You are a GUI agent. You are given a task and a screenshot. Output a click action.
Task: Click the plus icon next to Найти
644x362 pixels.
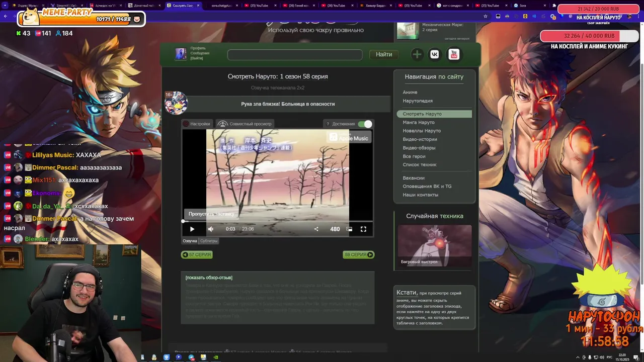(417, 54)
